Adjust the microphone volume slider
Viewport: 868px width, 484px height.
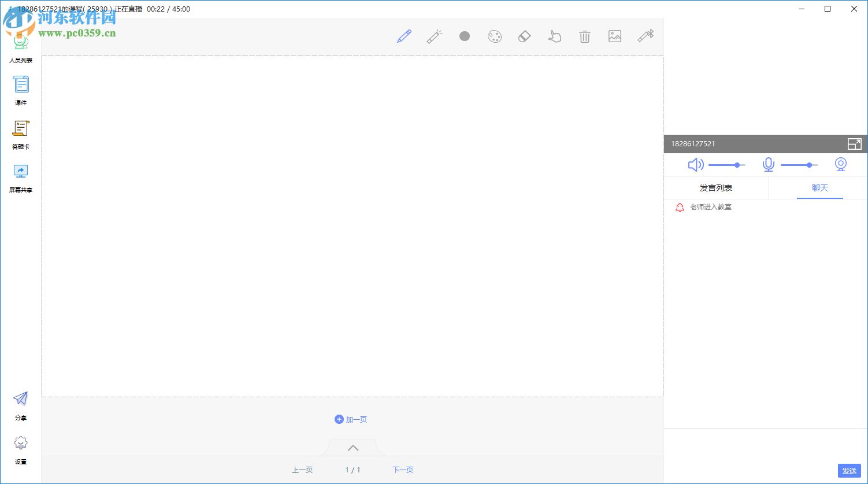[x=799, y=165]
